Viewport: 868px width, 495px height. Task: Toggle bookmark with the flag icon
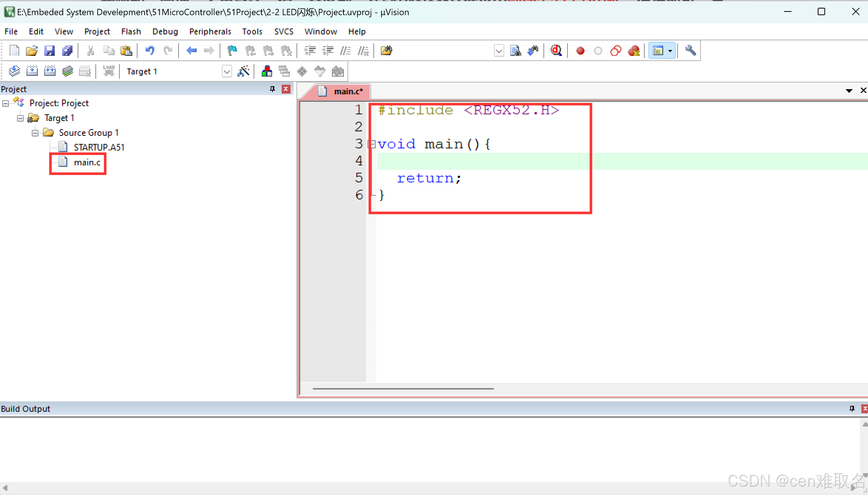pos(232,51)
